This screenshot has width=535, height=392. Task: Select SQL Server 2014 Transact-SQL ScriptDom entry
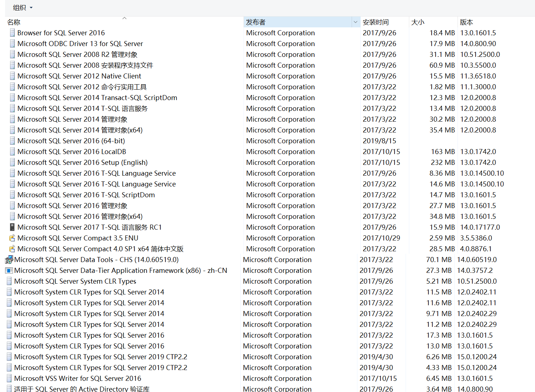point(97,98)
